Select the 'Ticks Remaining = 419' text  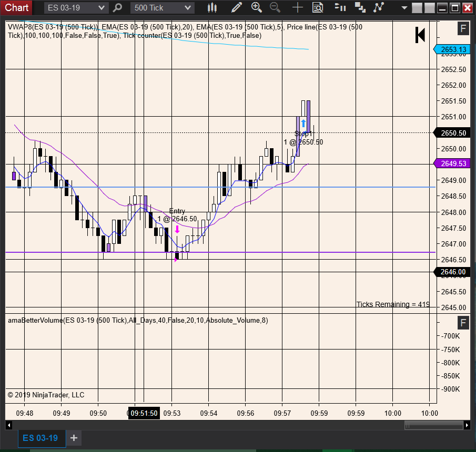(x=393, y=304)
